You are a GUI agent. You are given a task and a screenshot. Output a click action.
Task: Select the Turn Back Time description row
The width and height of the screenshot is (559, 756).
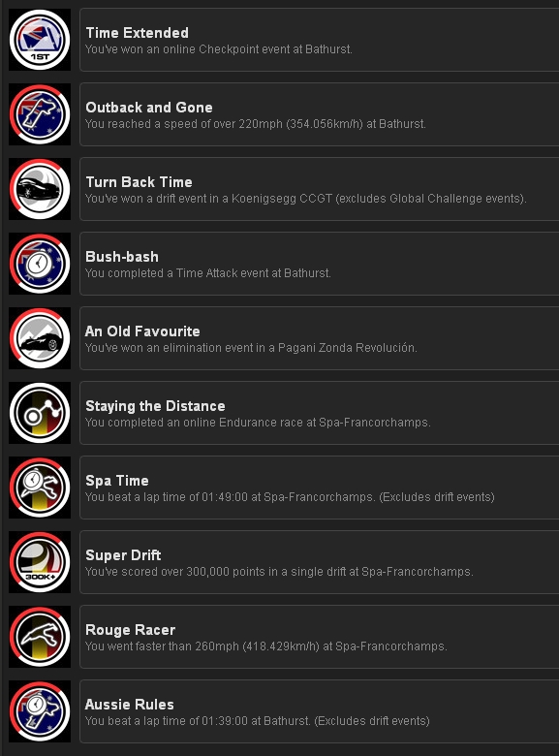pyautogui.click(x=305, y=199)
